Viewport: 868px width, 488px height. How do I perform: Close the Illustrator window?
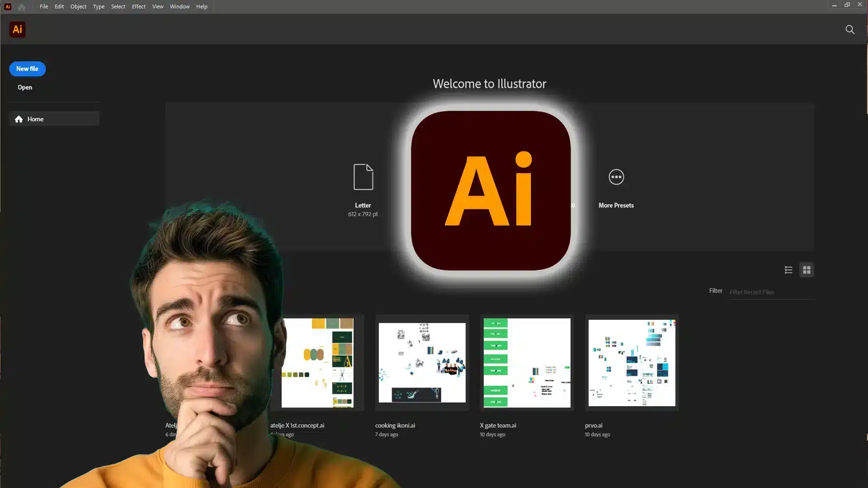coord(860,5)
